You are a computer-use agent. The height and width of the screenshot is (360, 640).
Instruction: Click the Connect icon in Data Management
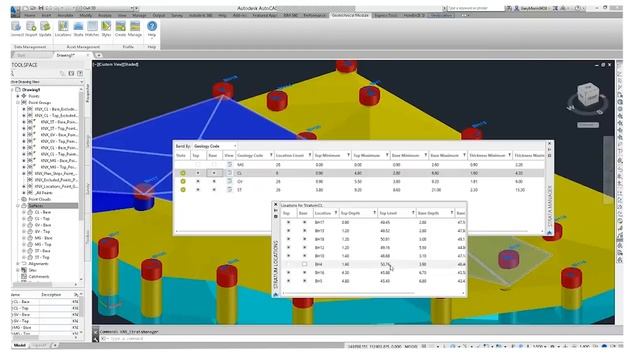click(16, 27)
